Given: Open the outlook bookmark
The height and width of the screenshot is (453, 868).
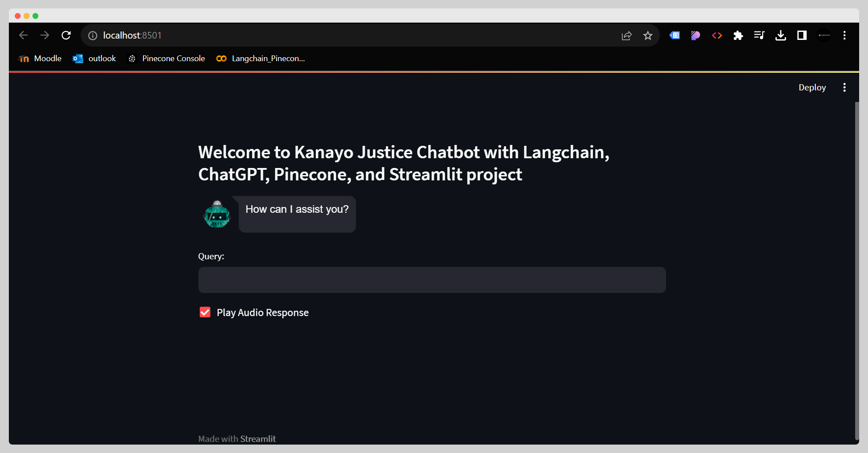Looking at the screenshot, I should click(x=94, y=58).
